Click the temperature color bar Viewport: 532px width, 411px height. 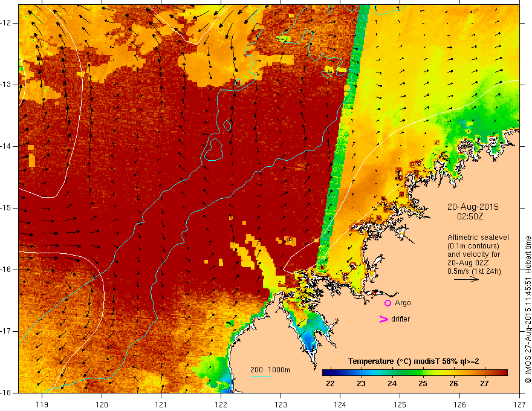coord(415,372)
